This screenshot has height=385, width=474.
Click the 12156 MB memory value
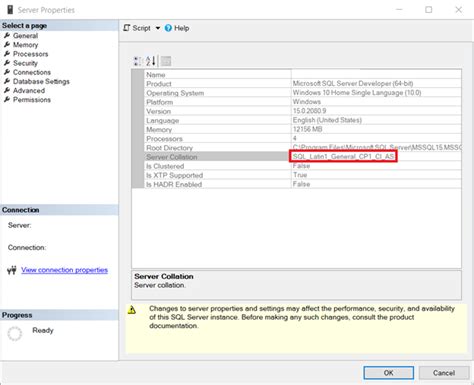tap(307, 129)
